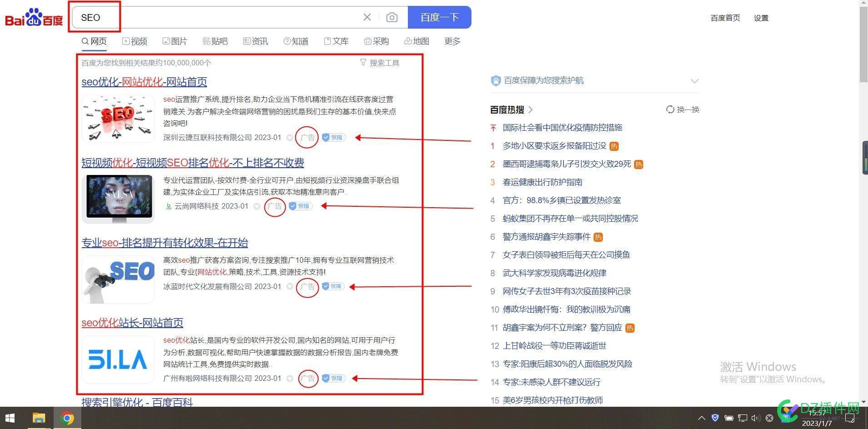The height and width of the screenshot is (429, 868).
Task: Switch to the 资讯 tab
Action: click(x=255, y=41)
